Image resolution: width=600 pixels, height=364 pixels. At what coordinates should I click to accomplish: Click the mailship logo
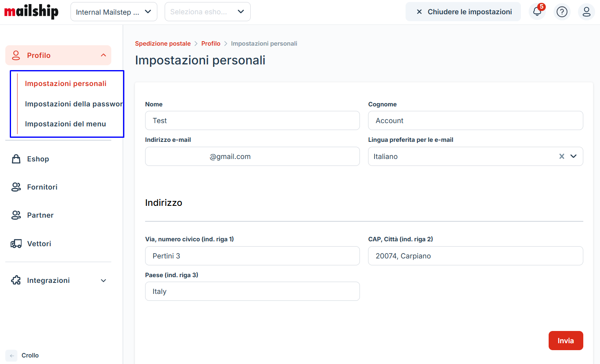(31, 11)
